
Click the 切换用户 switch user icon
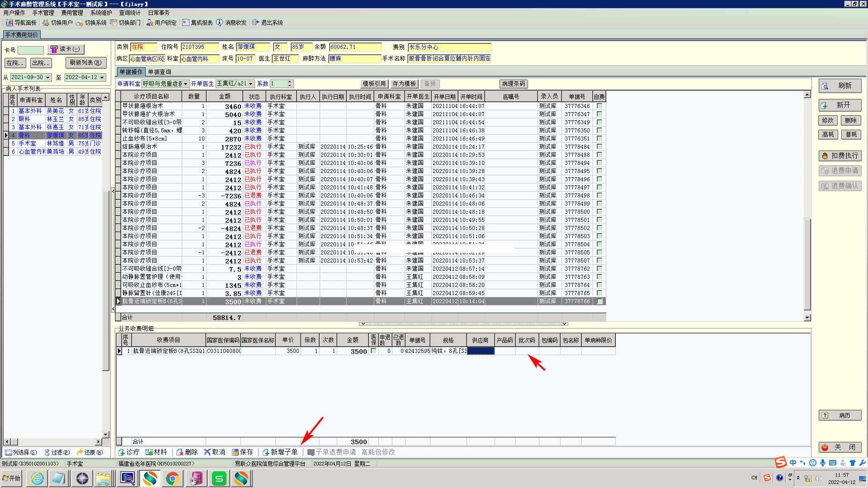pos(46,23)
